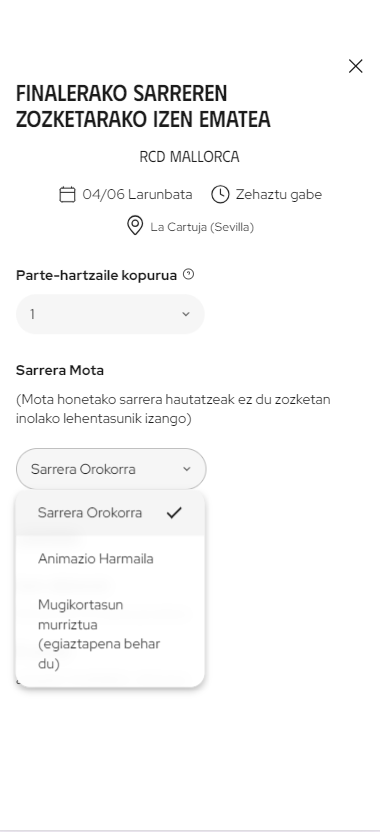Click the La Cartuja (Sevilla) venue text
The height and width of the screenshot is (832, 380).
click(202, 227)
